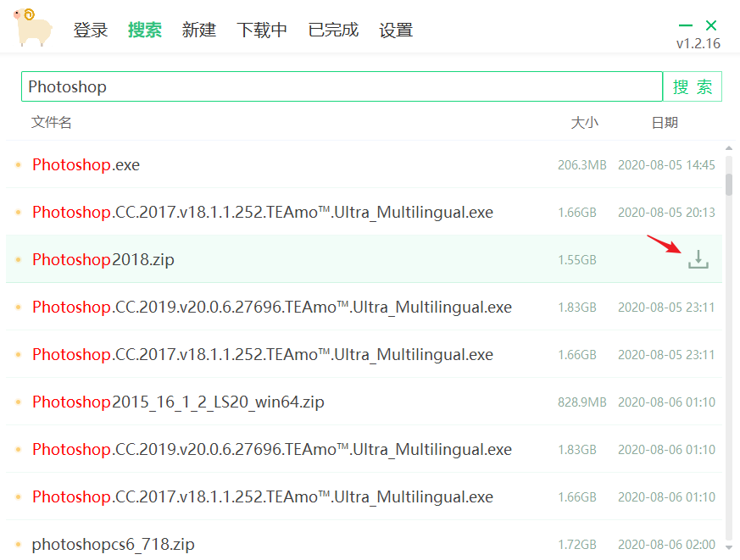View the 下载中 downloading tab

pyautogui.click(x=262, y=30)
